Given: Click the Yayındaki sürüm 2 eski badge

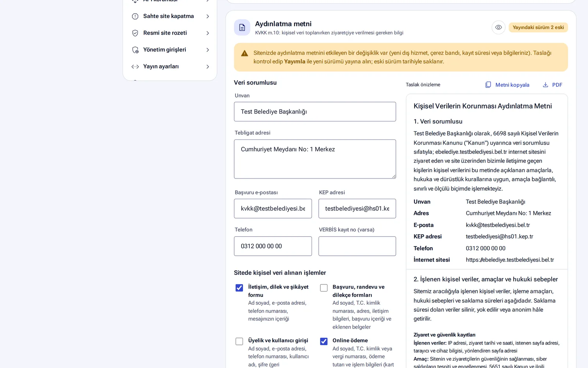Looking at the screenshot, I should 538,28.
